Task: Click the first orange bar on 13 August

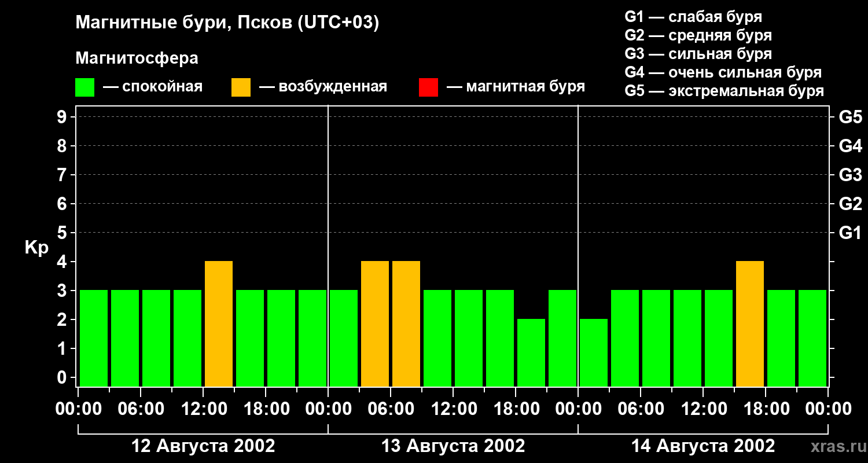Action: pos(375,324)
